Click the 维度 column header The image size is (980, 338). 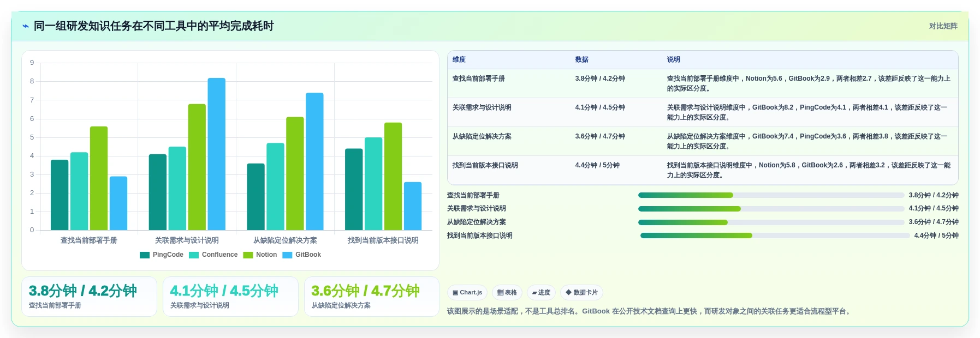click(459, 60)
